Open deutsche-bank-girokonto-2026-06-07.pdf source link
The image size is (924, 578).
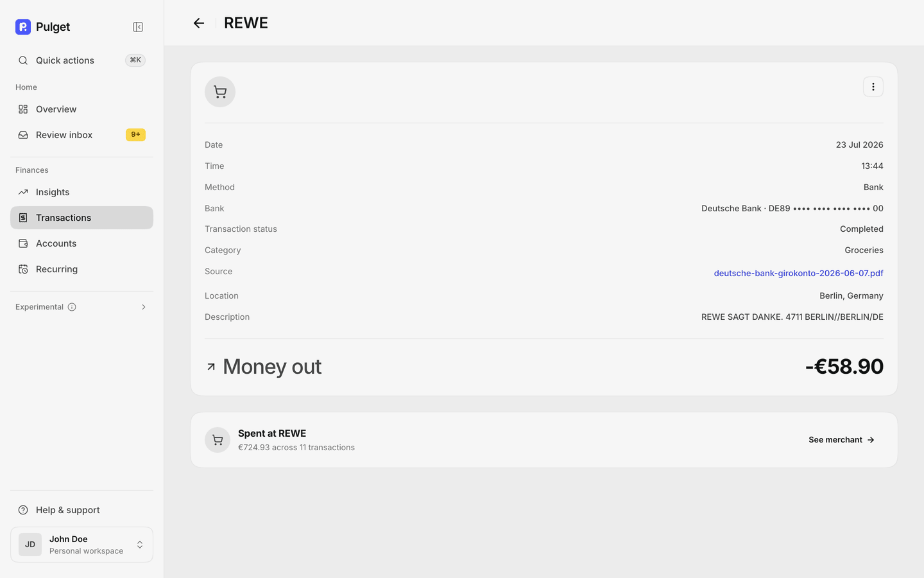pos(798,273)
